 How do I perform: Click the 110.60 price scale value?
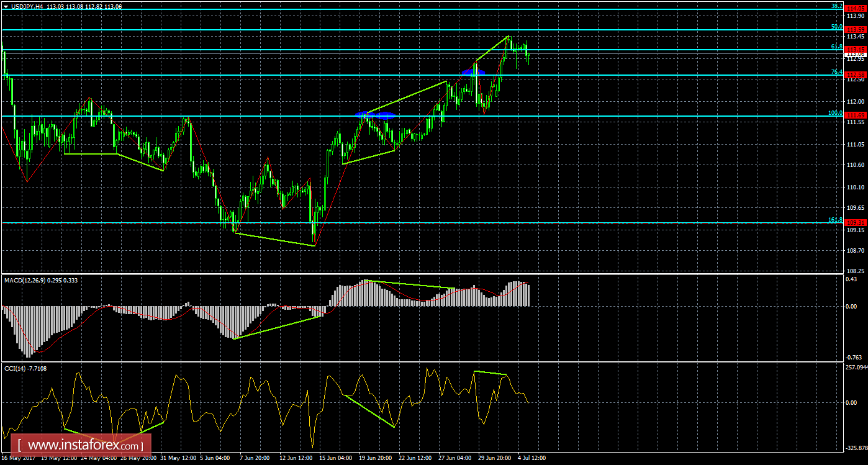pos(856,165)
